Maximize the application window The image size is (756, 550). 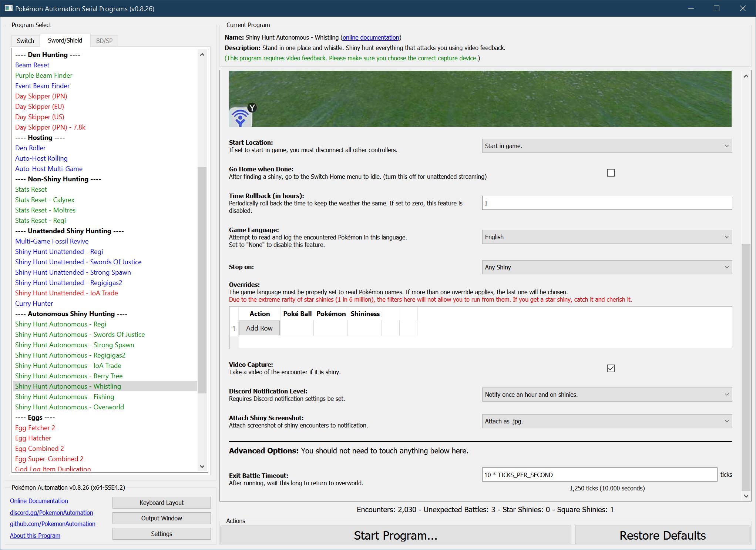tap(716, 8)
